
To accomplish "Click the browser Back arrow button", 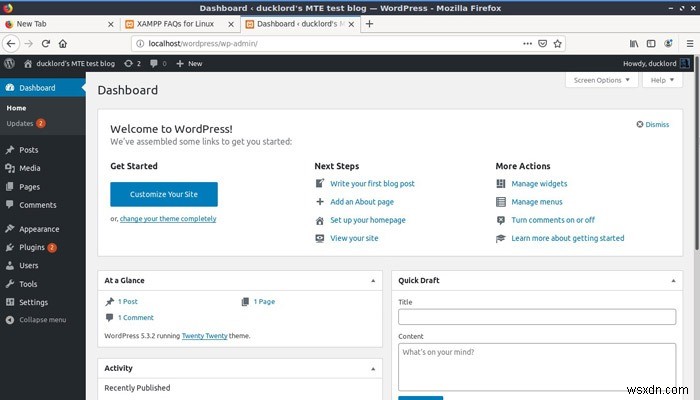I will coord(11,43).
